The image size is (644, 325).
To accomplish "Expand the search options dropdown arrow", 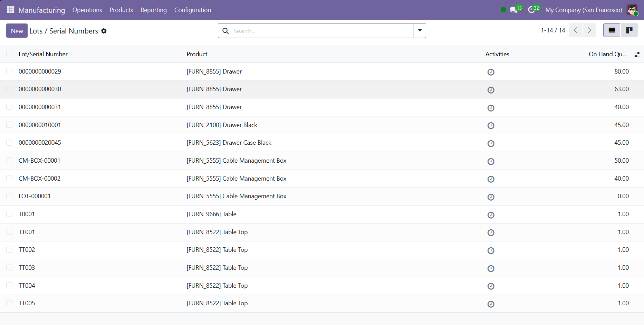I will point(420,30).
